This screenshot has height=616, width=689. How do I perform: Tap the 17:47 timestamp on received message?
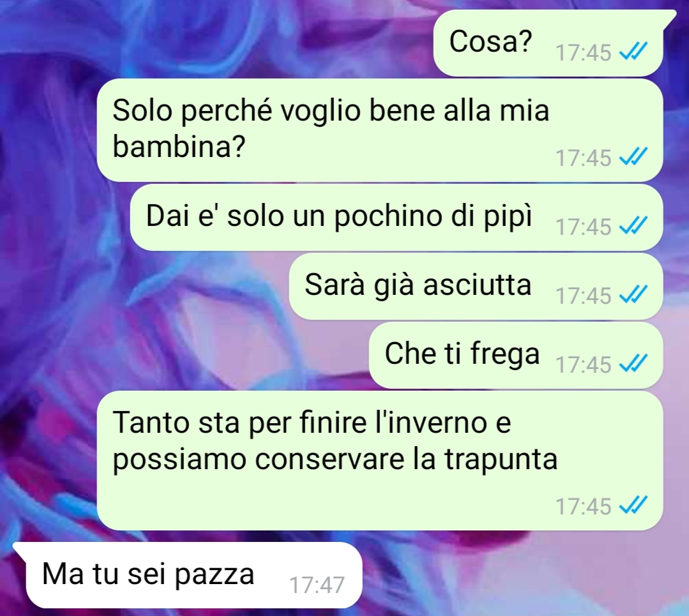click(x=317, y=585)
